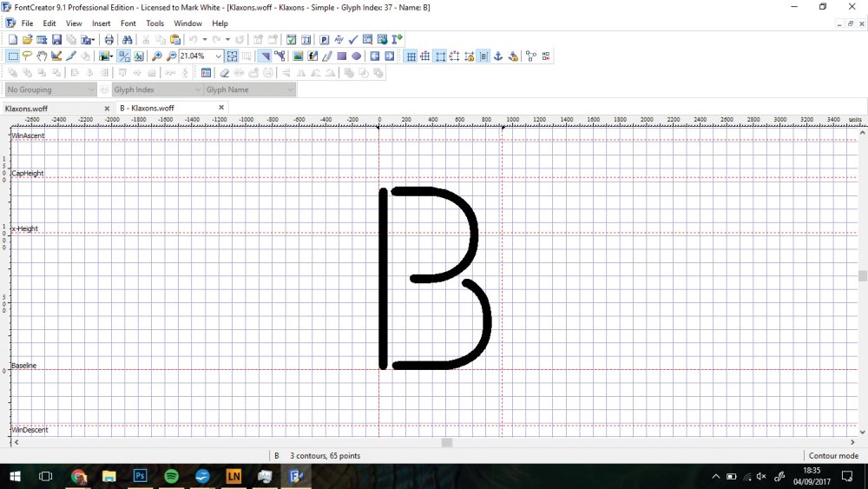The height and width of the screenshot is (489, 868).
Task: Open Photoshop from the taskbar
Action: tap(140, 476)
